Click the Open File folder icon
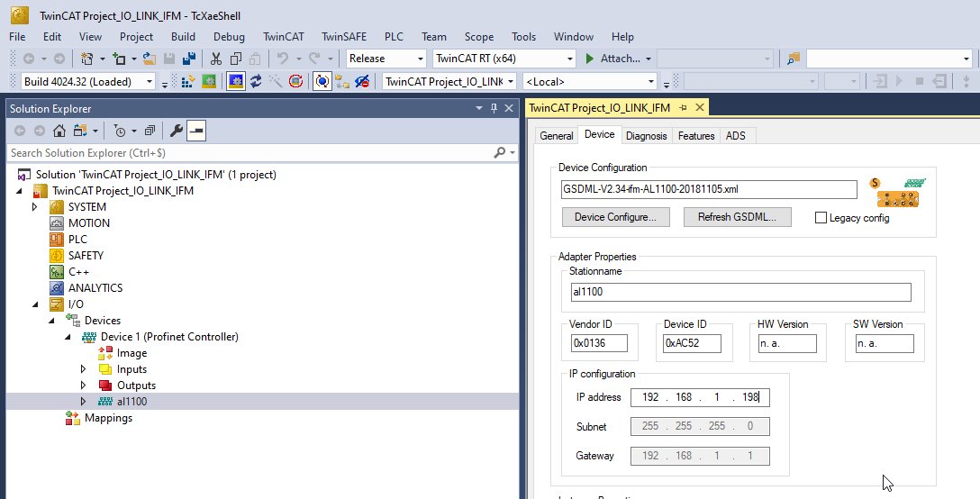 [150, 59]
